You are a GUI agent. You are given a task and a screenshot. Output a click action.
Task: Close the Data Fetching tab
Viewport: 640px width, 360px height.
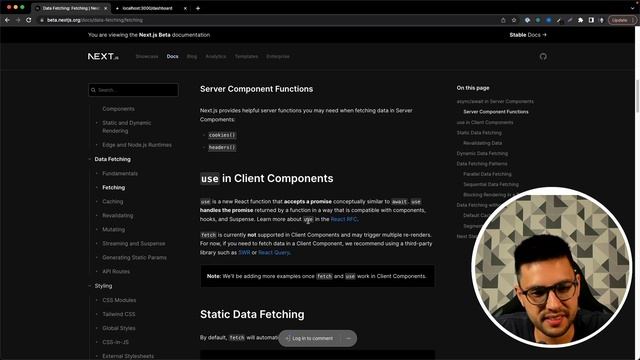pyautogui.click(x=106, y=8)
